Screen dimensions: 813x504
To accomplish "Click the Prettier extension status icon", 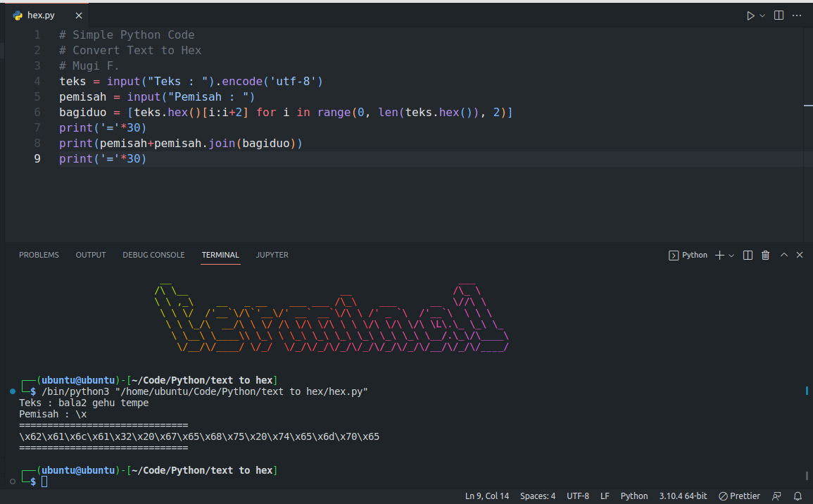I will click(738, 496).
